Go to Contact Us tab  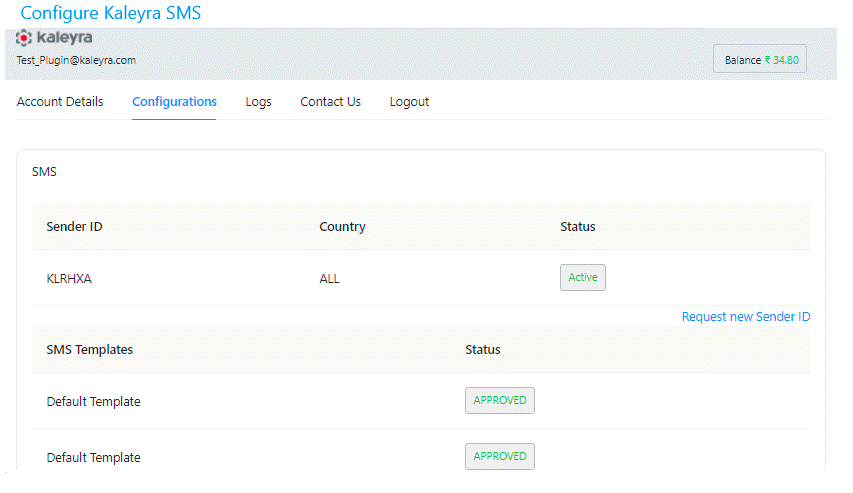(x=330, y=102)
